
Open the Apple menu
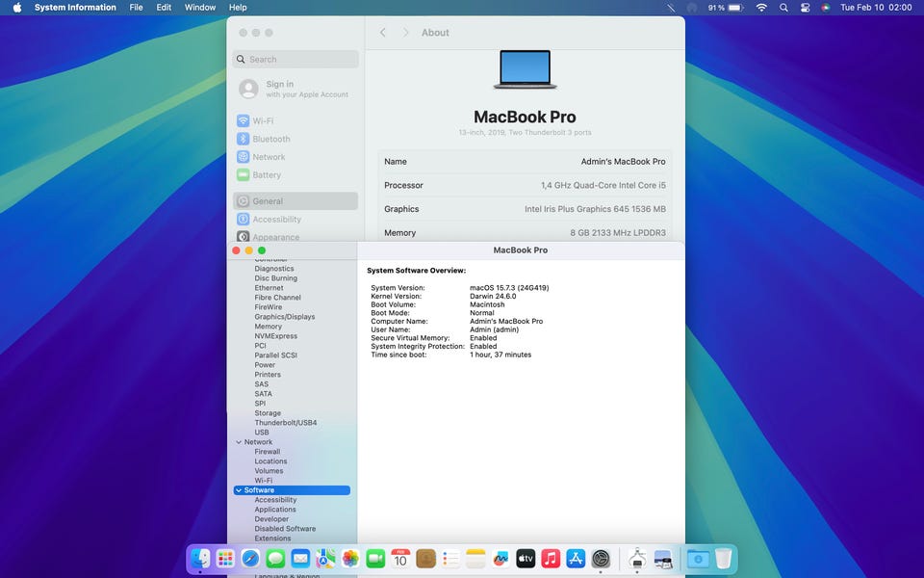point(17,8)
